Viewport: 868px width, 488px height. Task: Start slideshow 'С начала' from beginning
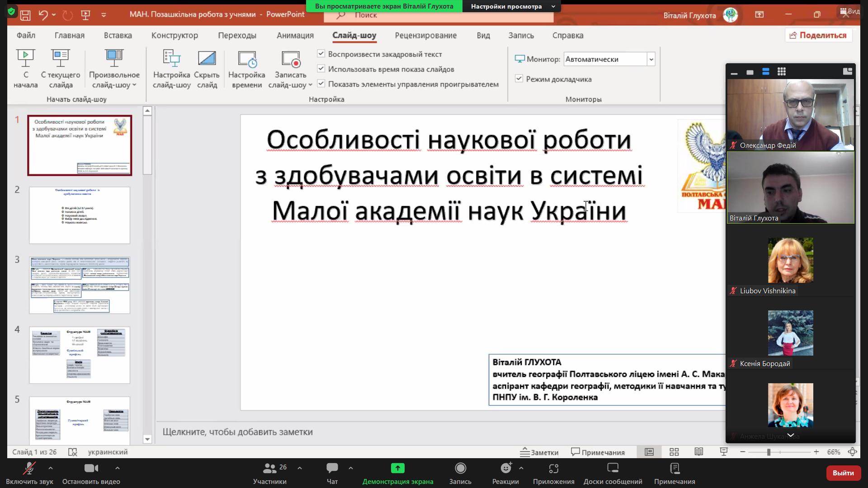(x=25, y=69)
